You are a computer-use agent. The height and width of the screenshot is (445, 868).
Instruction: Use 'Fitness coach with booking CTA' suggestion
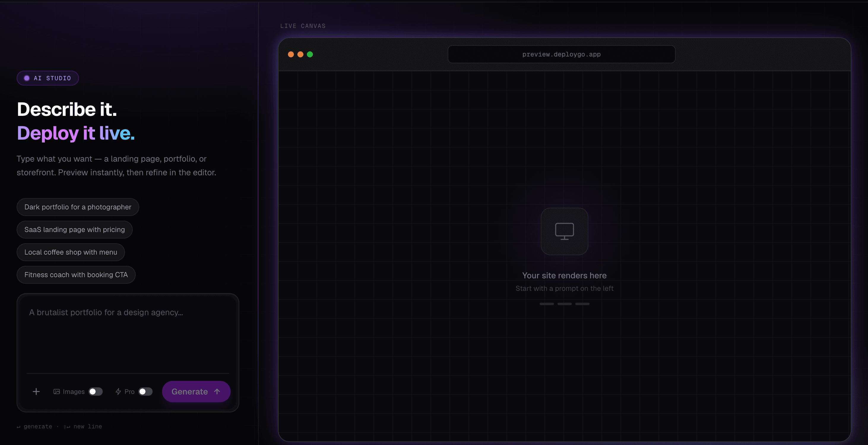tap(76, 275)
